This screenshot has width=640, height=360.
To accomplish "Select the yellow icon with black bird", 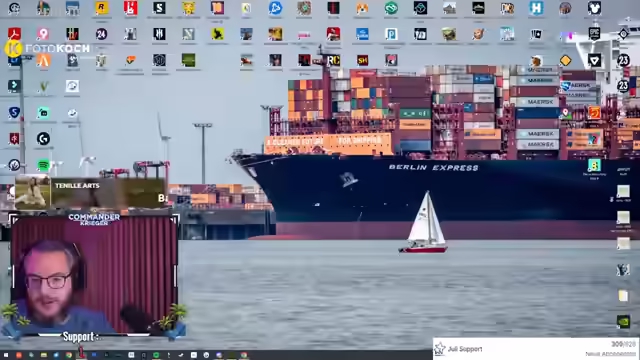I will point(217,34).
